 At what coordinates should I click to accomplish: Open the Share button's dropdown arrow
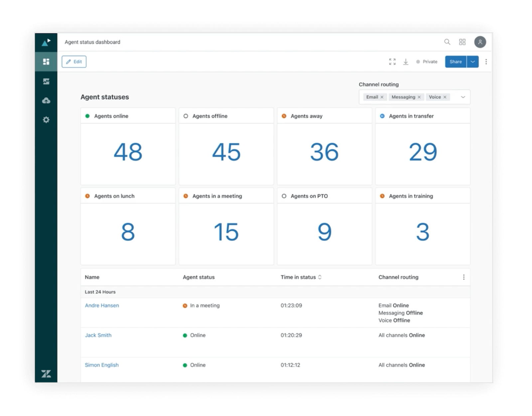pos(472,61)
